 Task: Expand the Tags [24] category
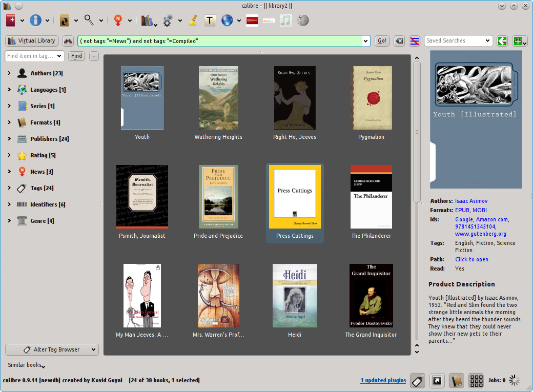[9, 188]
